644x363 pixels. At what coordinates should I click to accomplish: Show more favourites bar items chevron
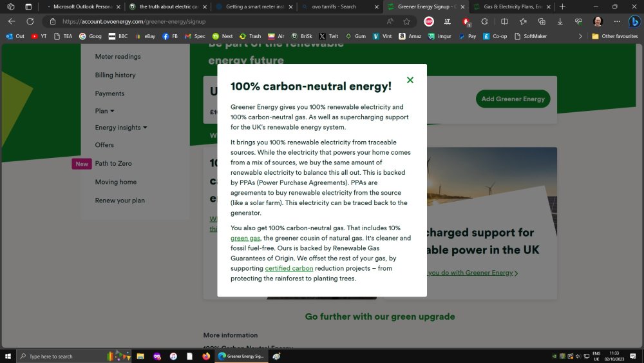pyautogui.click(x=580, y=36)
